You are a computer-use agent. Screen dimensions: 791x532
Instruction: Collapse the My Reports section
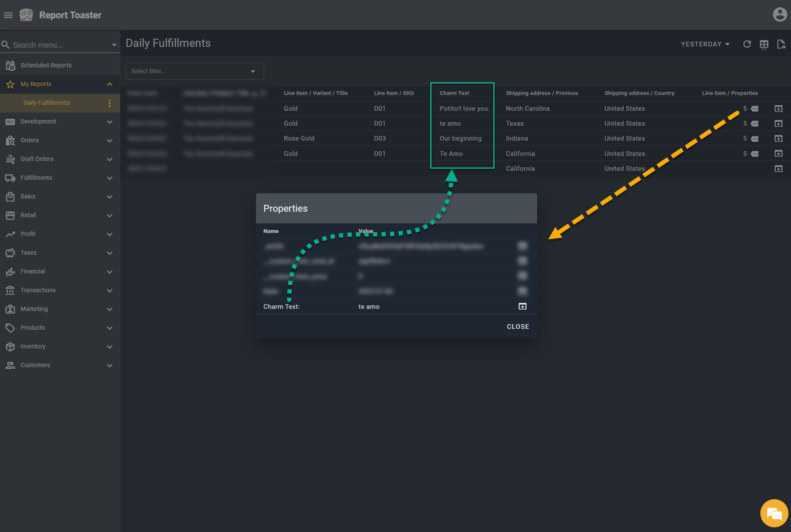(109, 84)
